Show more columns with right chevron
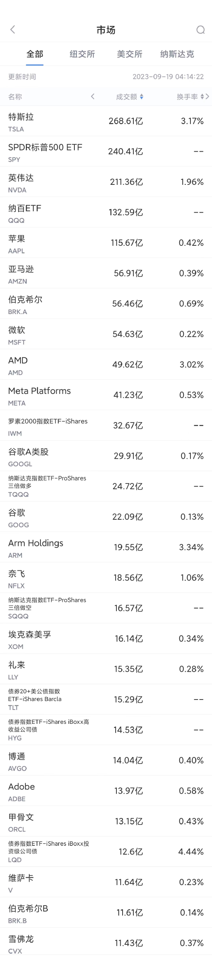212x980 pixels. [207, 96]
